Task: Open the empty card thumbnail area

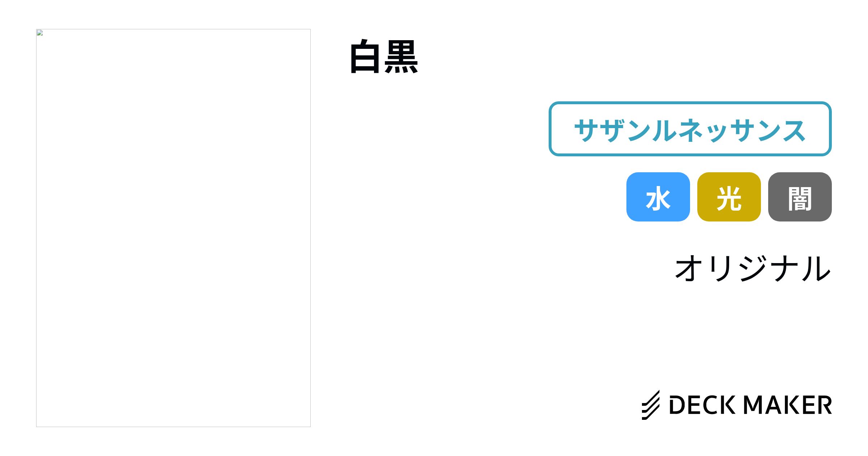Action: tap(173, 228)
